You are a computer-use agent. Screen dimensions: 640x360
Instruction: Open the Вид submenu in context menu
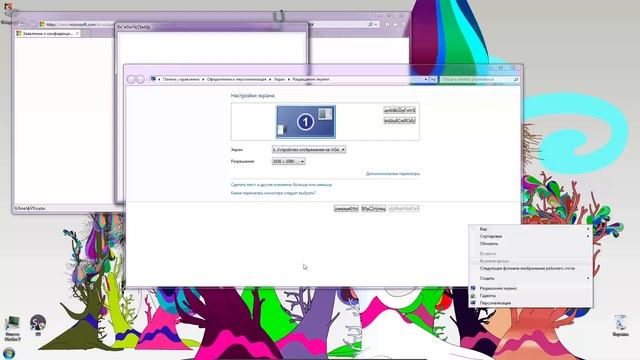click(x=531, y=229)
